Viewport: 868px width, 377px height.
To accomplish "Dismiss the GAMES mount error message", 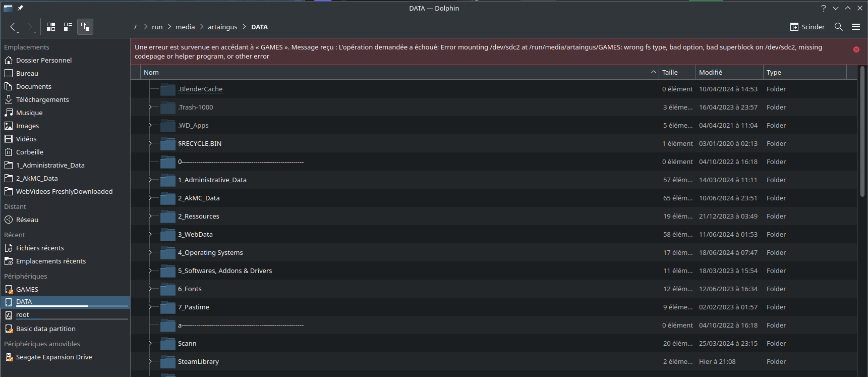I will pos(856,49).
